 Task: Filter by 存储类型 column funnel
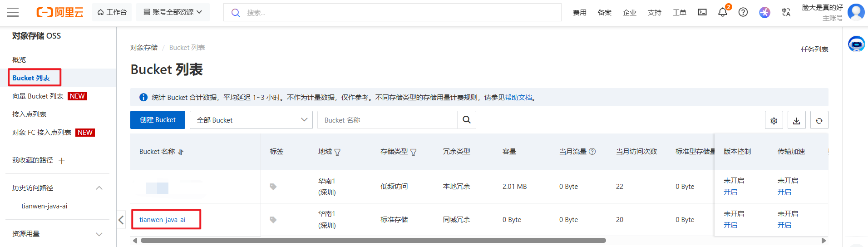[413, 152]
